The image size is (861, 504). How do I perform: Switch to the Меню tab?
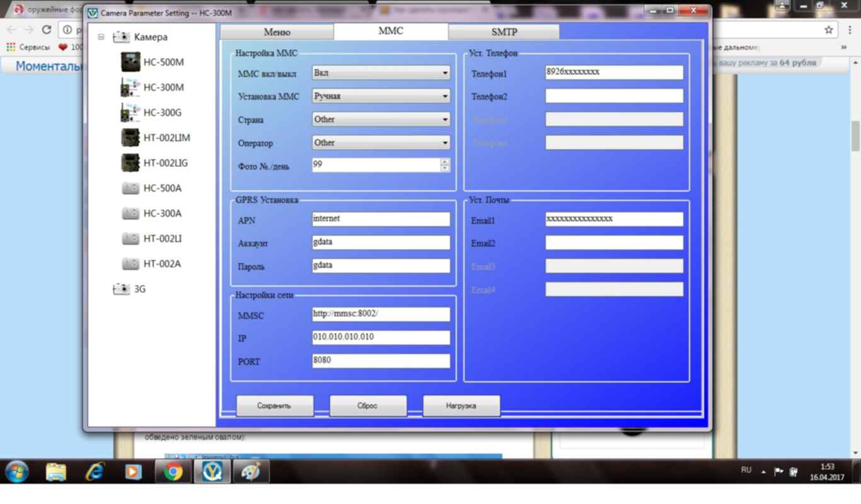tap(277, 32)
